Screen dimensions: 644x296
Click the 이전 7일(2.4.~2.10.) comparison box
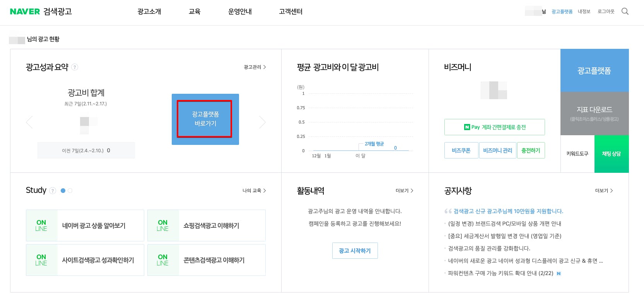tap(86, 150)
